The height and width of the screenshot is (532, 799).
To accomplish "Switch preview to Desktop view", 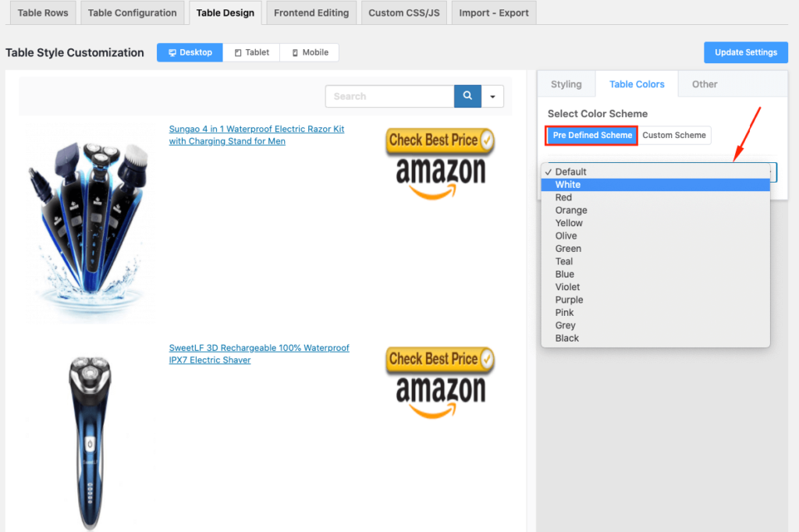I will pos(190,52).
